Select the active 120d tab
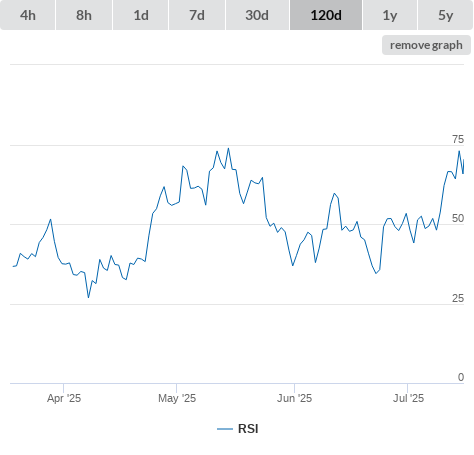474x455 pixels. point(326,15)
